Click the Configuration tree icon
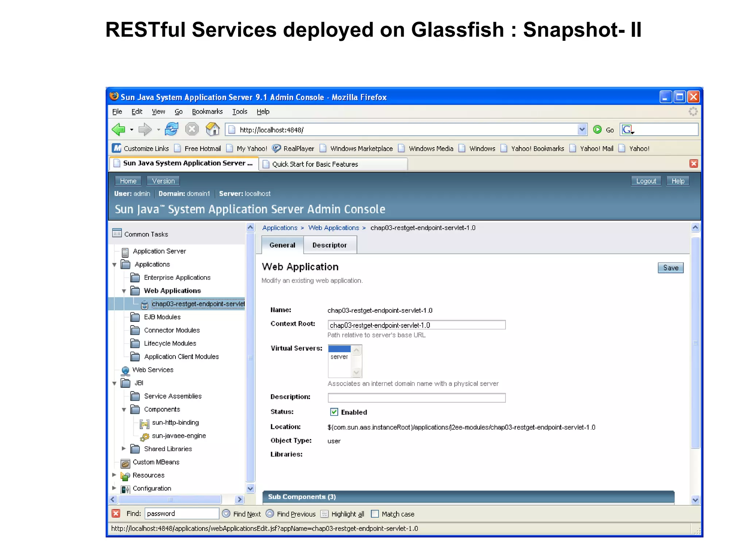The height and width of the screenshot is (560, 747). click(125, 489)
